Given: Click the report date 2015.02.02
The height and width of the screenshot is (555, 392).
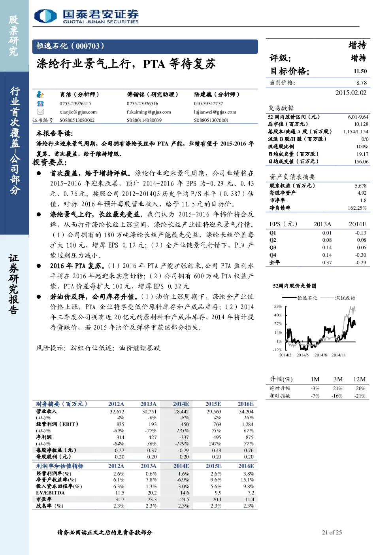Looking at the screenshot, I should pos(351,93).
